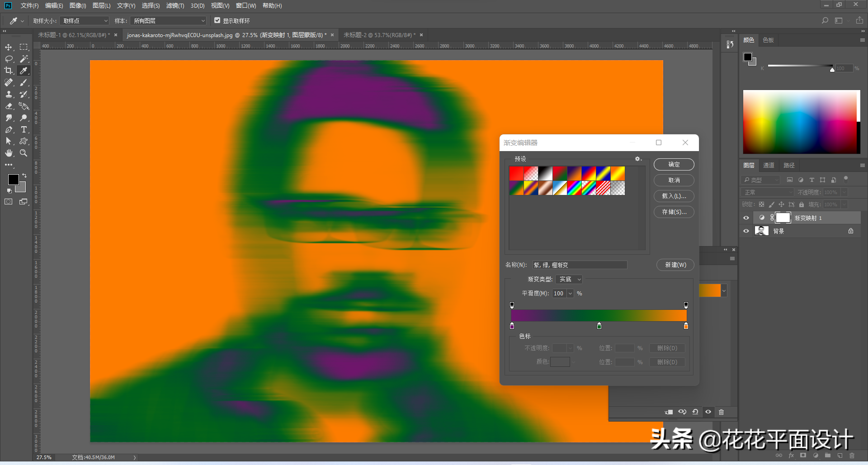Swap foreground and background colors
The height and width of the screenshot is (465, 868).
(x=24, y=175)
